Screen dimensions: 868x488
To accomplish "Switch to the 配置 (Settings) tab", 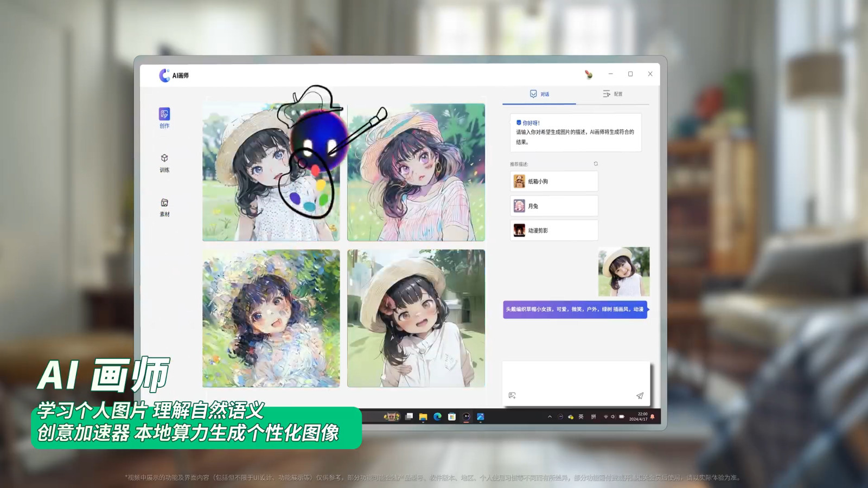I will pyautogui.click(x=612, y=94).
